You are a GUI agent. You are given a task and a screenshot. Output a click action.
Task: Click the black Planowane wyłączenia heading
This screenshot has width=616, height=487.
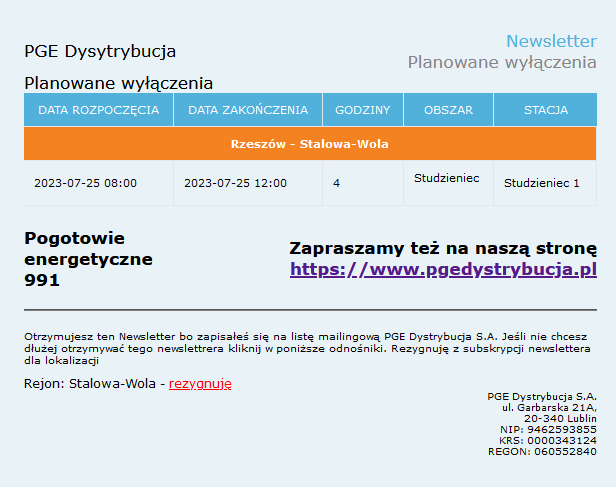[118, 83]
